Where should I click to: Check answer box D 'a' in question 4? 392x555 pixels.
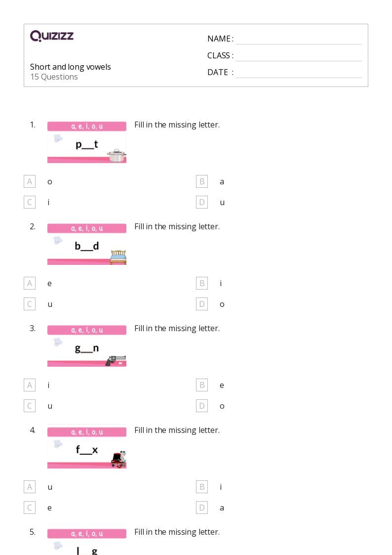pyautogui.click(x=202, y=508)
